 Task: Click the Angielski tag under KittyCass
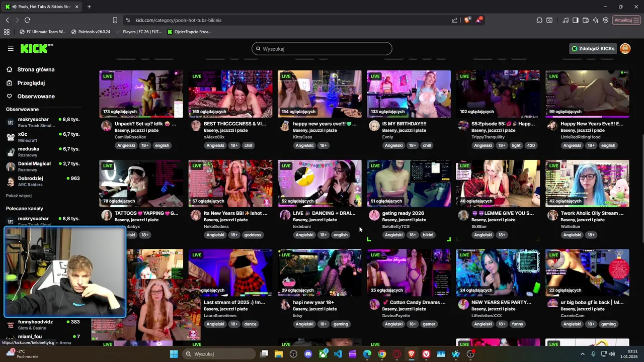304,145
